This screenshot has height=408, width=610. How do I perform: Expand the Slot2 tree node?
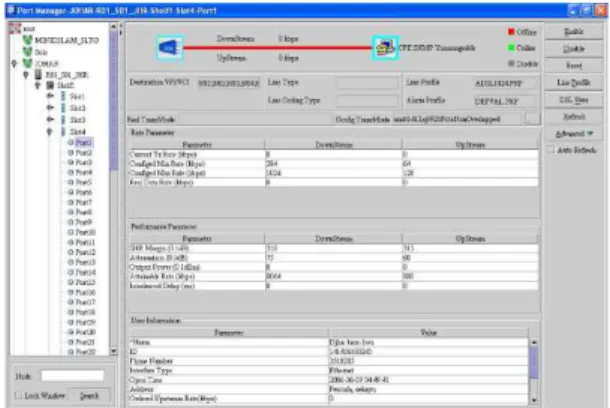(50, 107)
